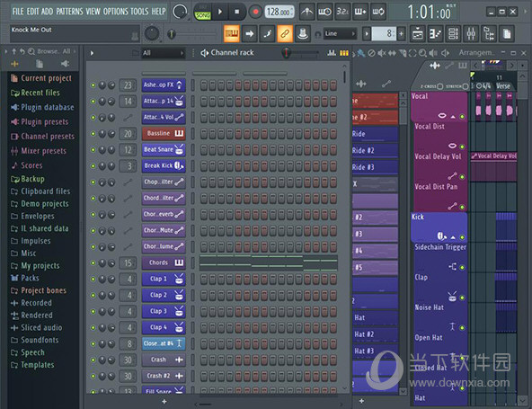
Task: Click the stamp-shaped toolbar icon
Action: tap(303, 33)
